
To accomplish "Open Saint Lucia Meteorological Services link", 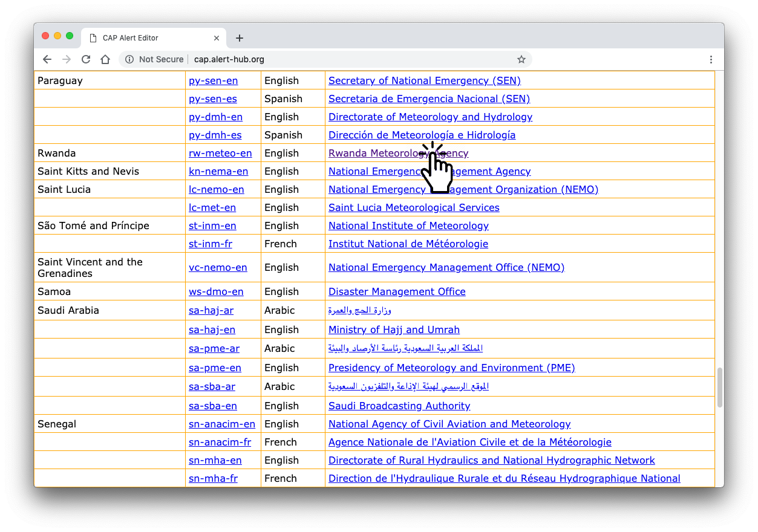I will point(414,207).
